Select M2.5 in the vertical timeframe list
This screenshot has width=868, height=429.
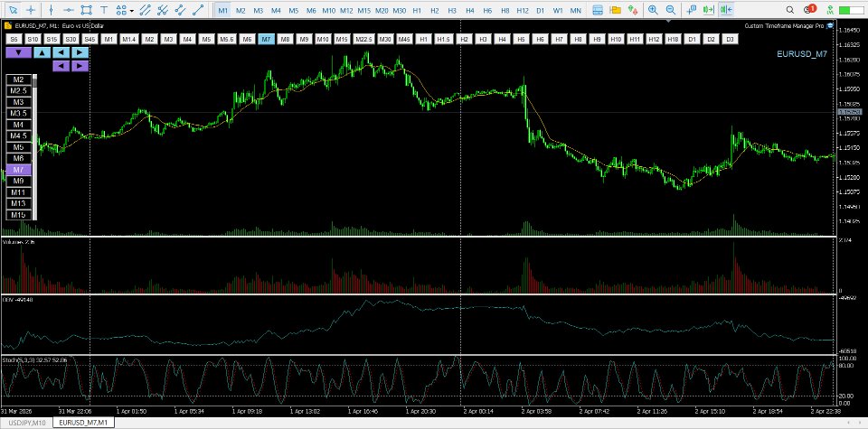pyautogui.click(x=19, y=90)
